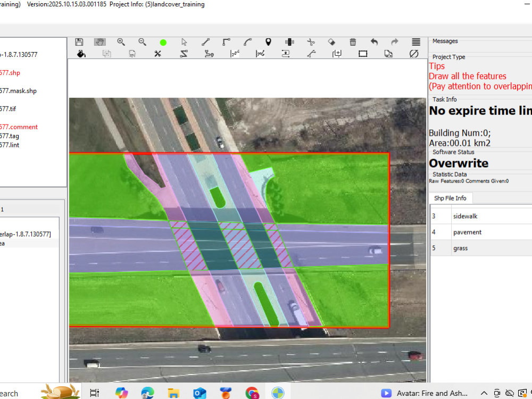532x399 pixels.
Task: Click the branching line edit tool
Action: click(311, 54)
